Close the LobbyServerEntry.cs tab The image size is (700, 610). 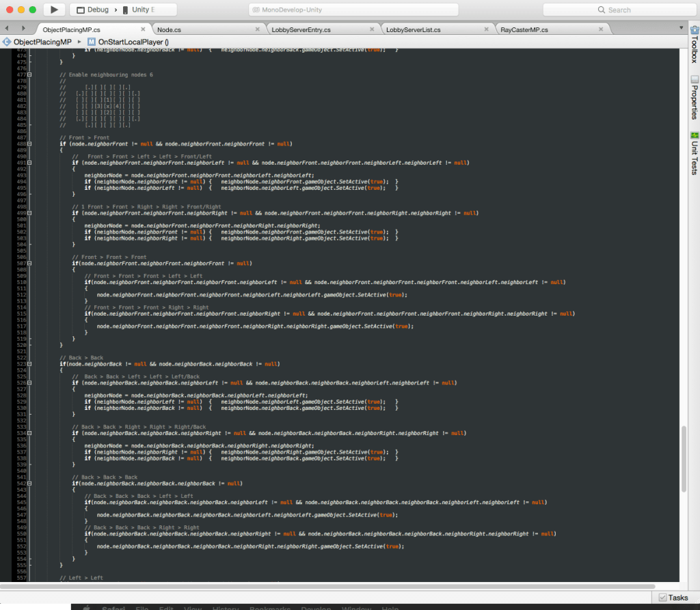click(371, 30)
